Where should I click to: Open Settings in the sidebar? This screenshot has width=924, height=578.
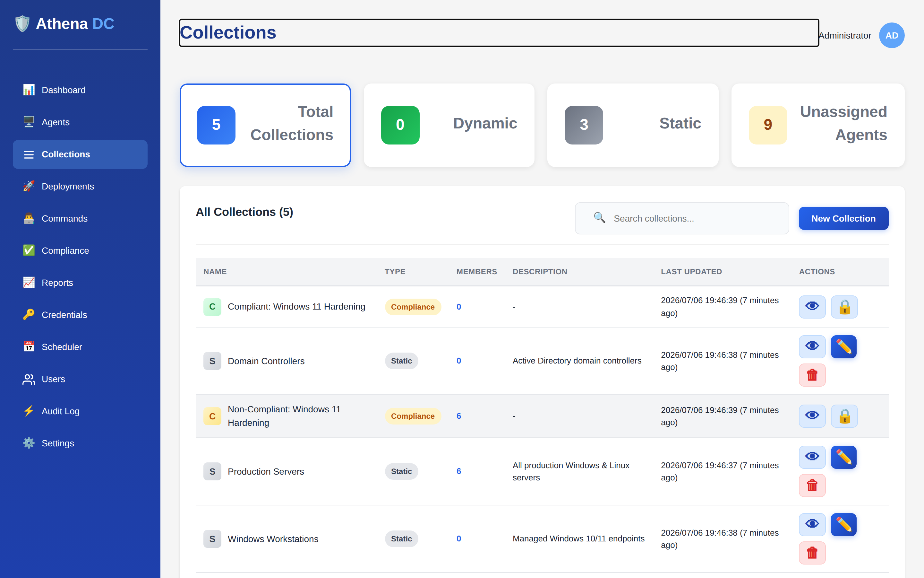click(x=80, y=443)
